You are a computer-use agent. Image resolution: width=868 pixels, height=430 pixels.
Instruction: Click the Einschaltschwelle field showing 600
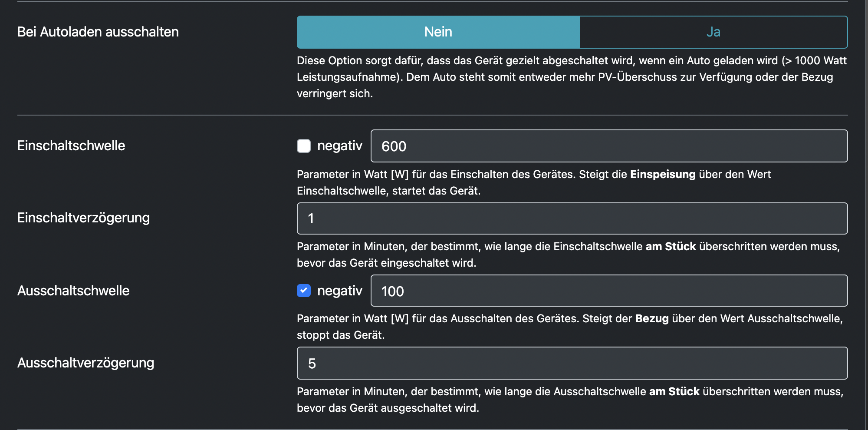pyautogui.click(x=608, y=146)
